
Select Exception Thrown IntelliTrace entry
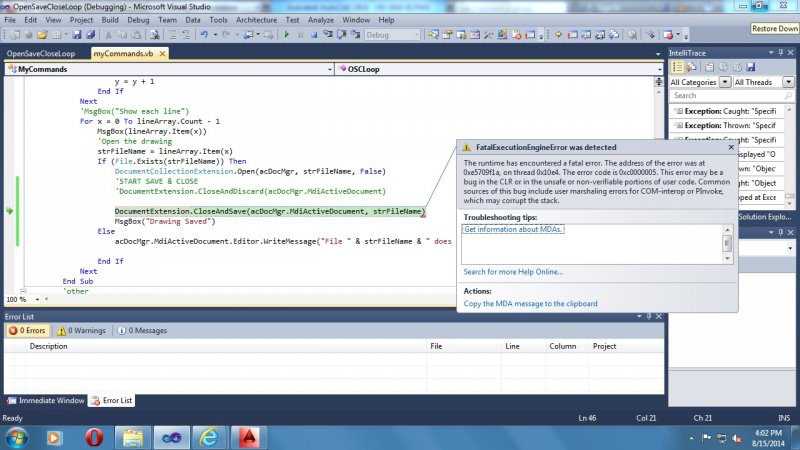(x=727, y=125)
